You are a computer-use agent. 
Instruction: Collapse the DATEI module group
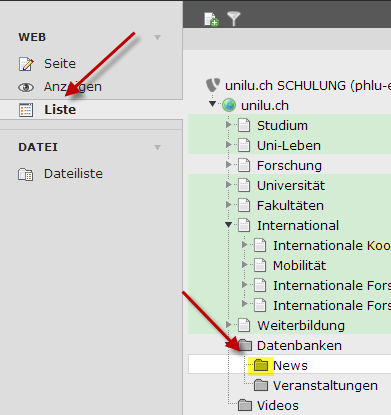coord(158,147)
